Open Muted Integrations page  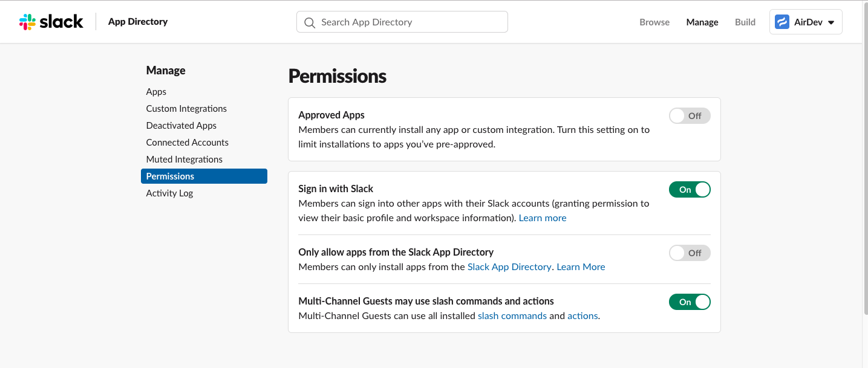184,160
